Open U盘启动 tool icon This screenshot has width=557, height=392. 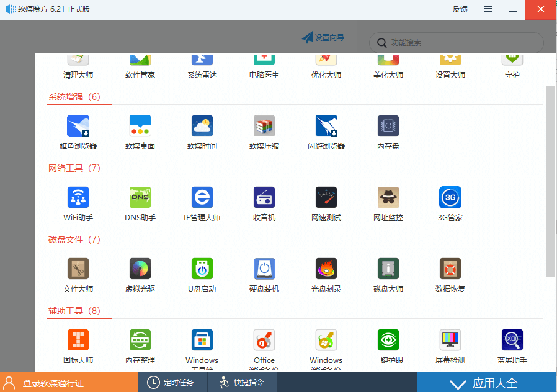coord(202,269)
